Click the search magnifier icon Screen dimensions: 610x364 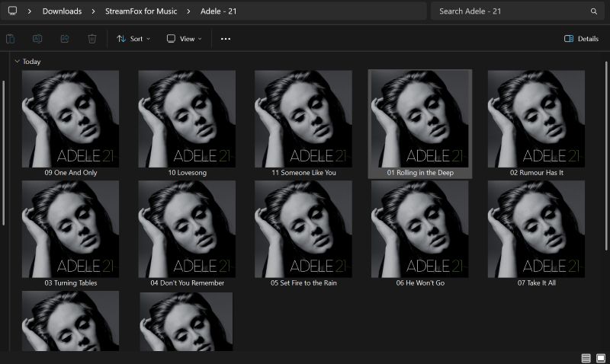point(594,11)
